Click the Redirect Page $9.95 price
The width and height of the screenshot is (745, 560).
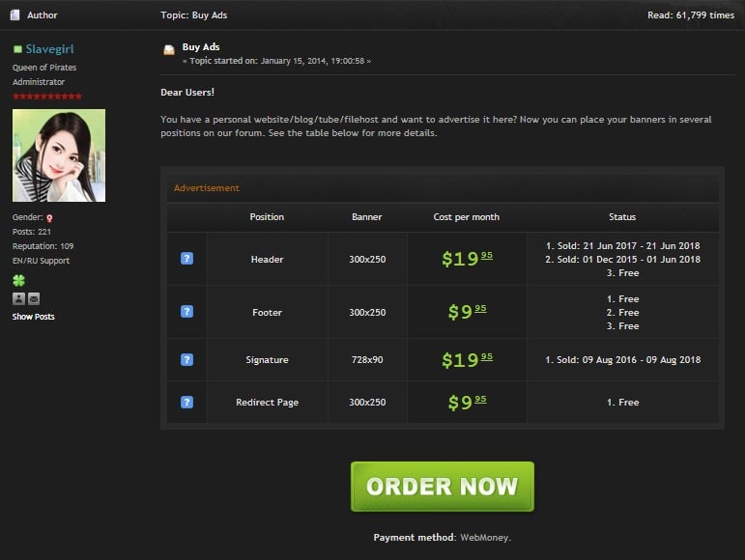(467, 403)
